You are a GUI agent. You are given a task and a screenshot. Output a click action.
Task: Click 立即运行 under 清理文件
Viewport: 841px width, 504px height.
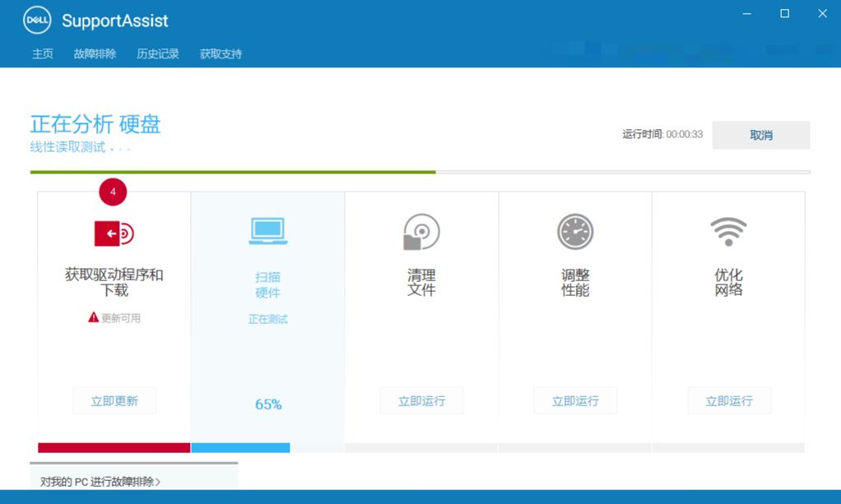click(x=421, y=400)
